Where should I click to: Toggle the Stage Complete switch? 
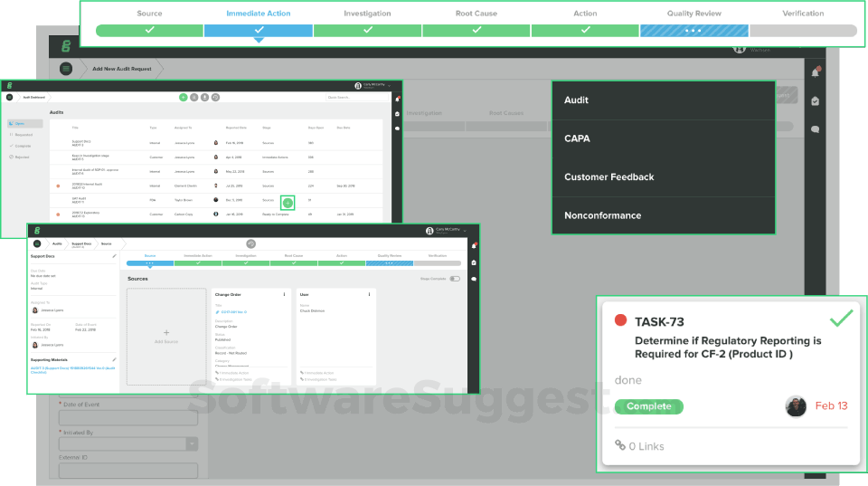[x=455, y=279]
